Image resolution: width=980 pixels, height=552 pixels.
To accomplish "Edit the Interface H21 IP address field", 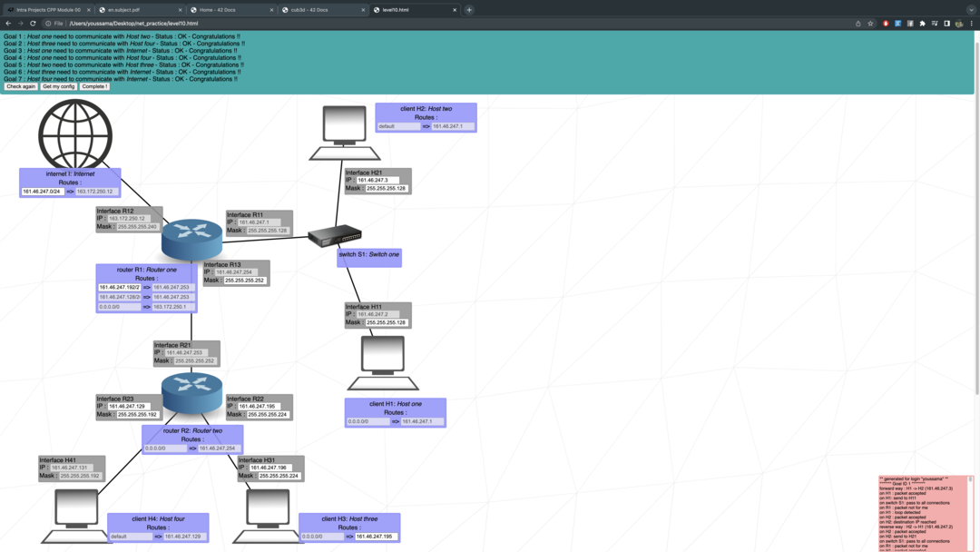I will (377, 181).
